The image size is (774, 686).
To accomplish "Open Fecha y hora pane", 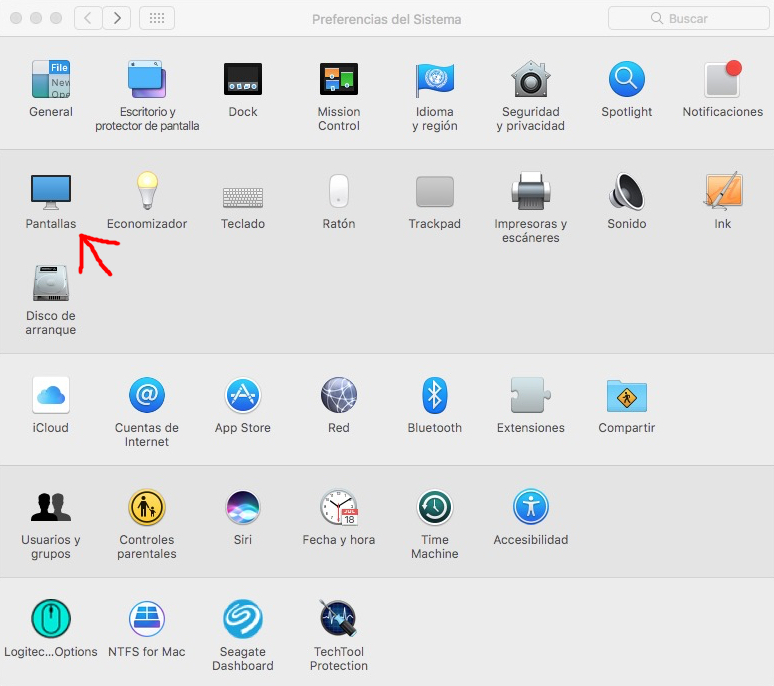I will click(339, 507).
